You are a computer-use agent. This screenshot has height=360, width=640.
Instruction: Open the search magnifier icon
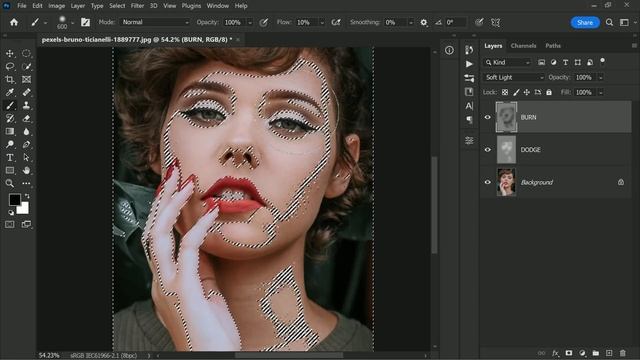pos(609,22)
